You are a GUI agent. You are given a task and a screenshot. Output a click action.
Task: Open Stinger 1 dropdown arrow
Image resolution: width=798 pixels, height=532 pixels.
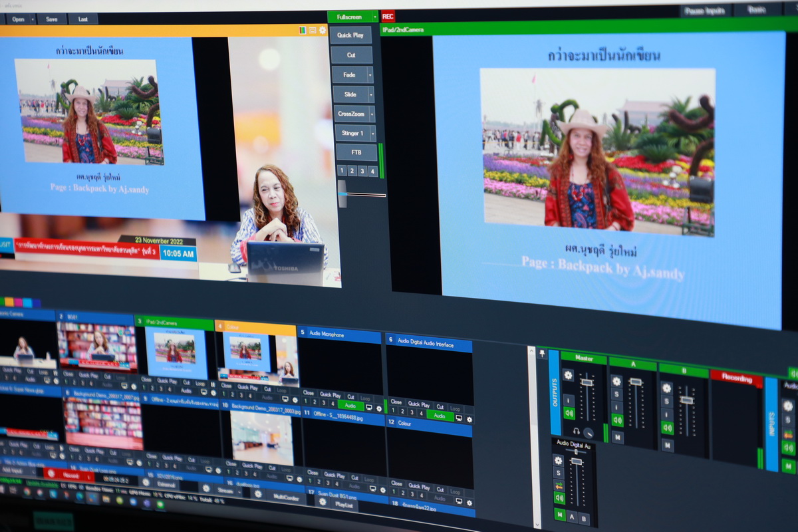click(372, 133)
